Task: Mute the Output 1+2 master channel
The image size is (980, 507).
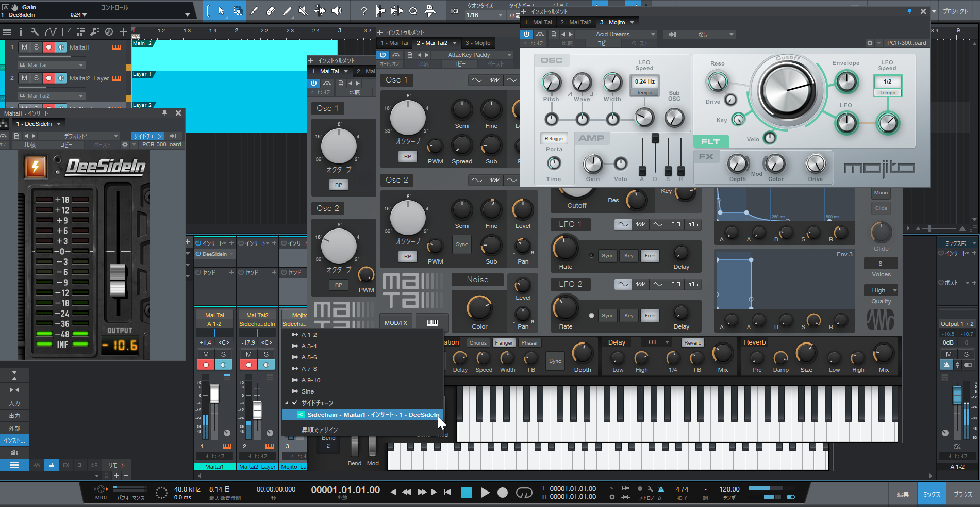Action: 949,354
